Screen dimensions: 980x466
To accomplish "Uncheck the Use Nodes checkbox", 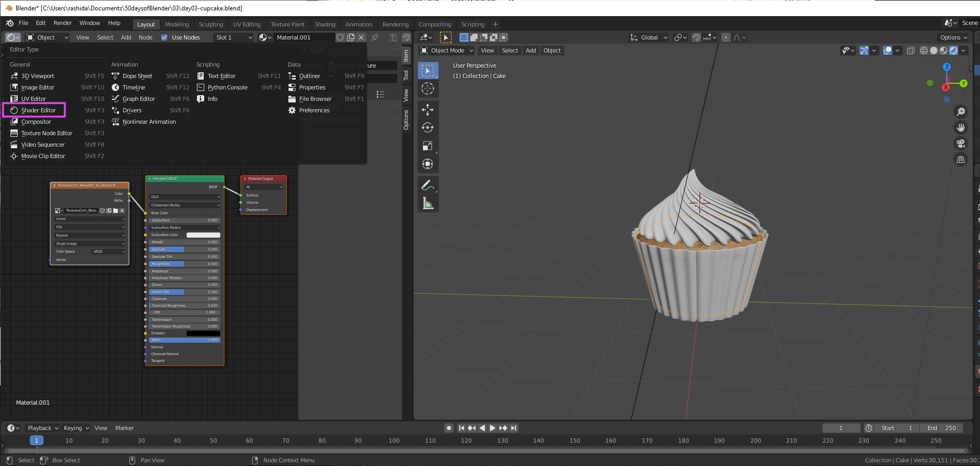I will 164,37.
